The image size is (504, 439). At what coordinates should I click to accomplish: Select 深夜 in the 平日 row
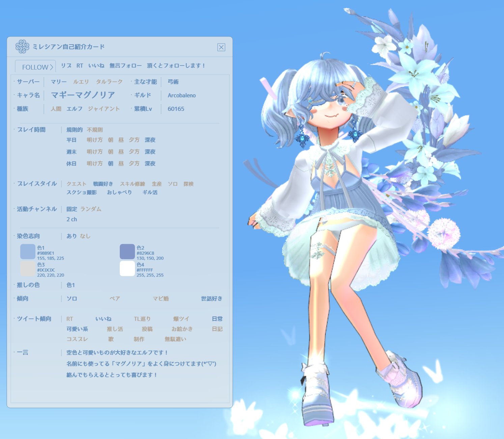tap(150, 140)
